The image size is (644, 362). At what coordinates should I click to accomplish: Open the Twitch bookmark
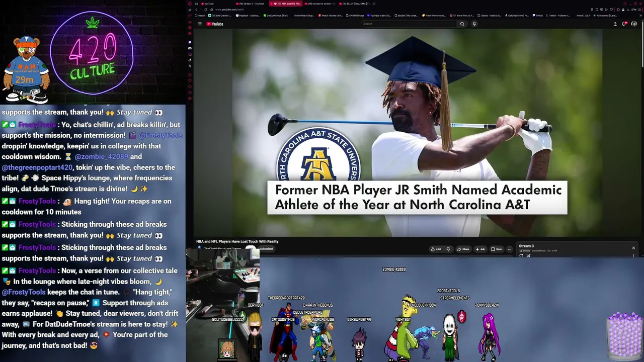point(538,16)
